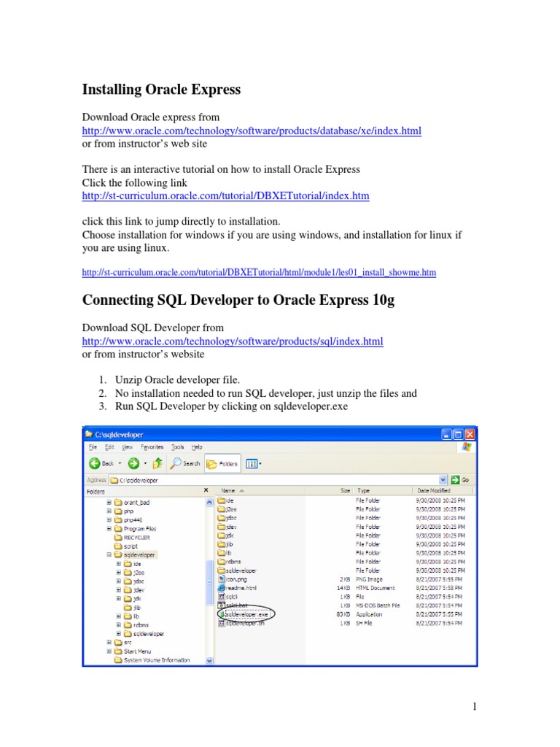Click System Volume Information tree folder
This screenshot has height=747, width=560.
tap(152, 660)
